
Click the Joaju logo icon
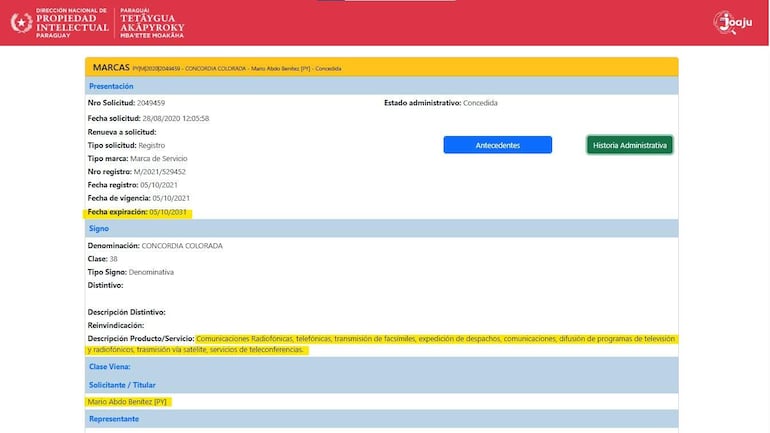[x=733, y=23]
